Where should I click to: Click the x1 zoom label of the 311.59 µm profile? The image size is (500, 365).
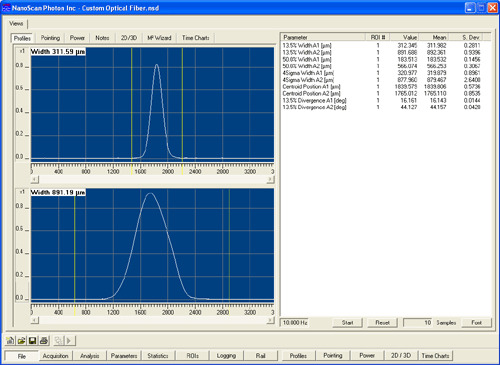22,51
